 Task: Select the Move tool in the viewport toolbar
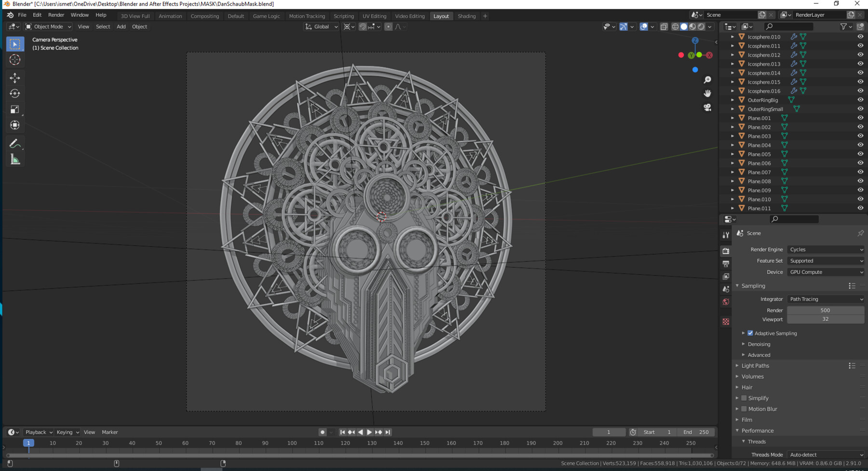pyautogui.click(x=15, y=78)
